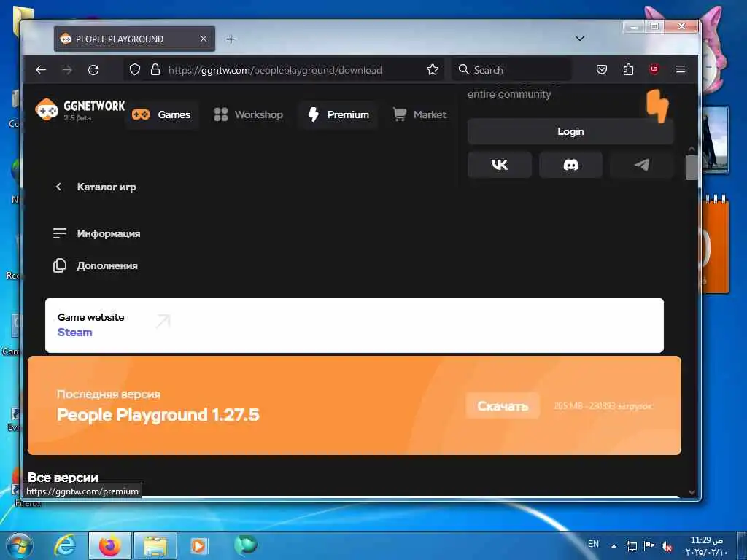747x560 pixels.
Task: Go back to Каталог игр
Action: coord(96,187)
